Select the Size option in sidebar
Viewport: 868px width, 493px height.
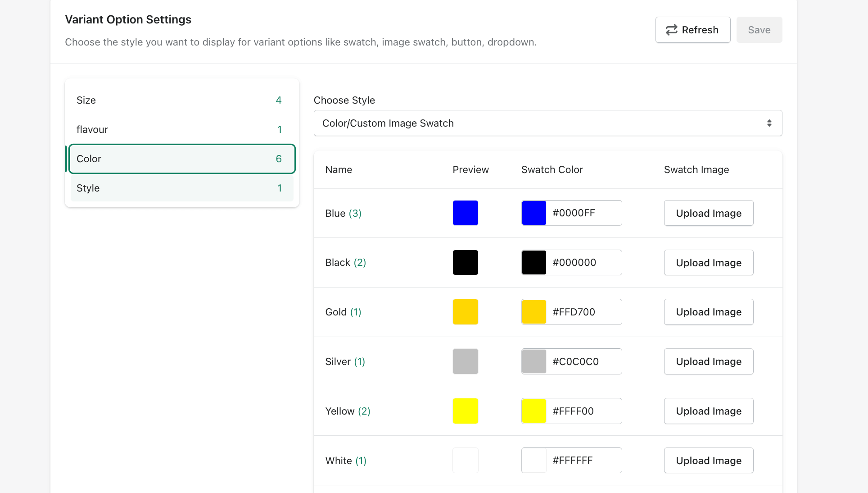click(x=182, y=100)
